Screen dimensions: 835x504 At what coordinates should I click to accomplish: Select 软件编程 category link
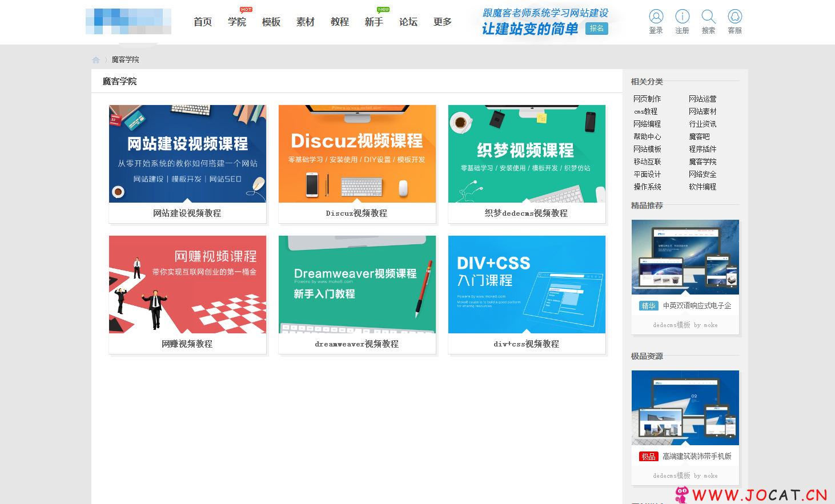pyautogui.click(x=702, y=187)
